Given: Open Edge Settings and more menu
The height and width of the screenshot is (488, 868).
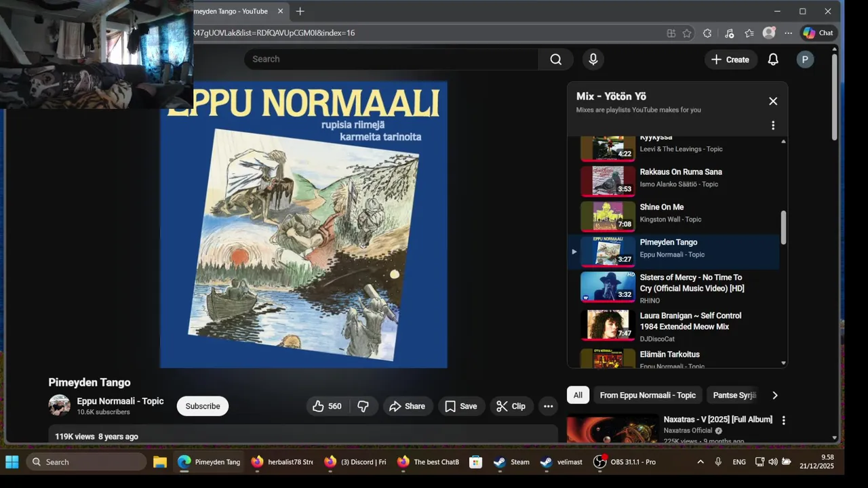Looking at the screenshot, I should coord(788,33).
